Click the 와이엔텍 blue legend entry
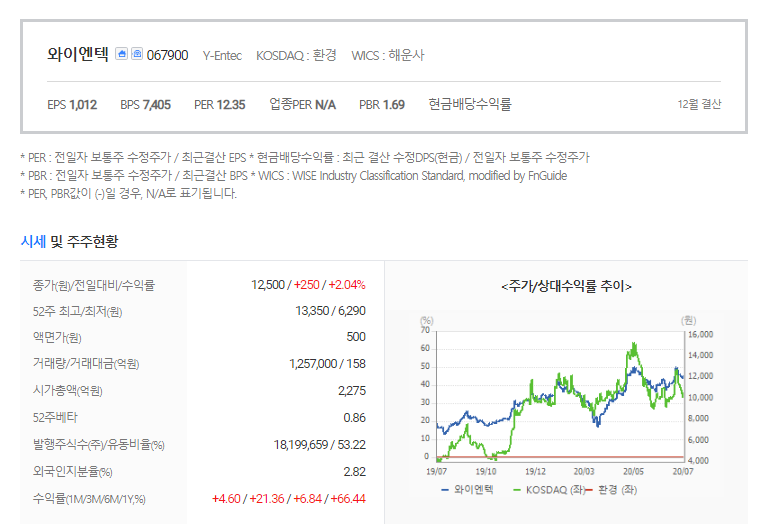This screenshot has height=524, width=768. (x=468, y=490)
